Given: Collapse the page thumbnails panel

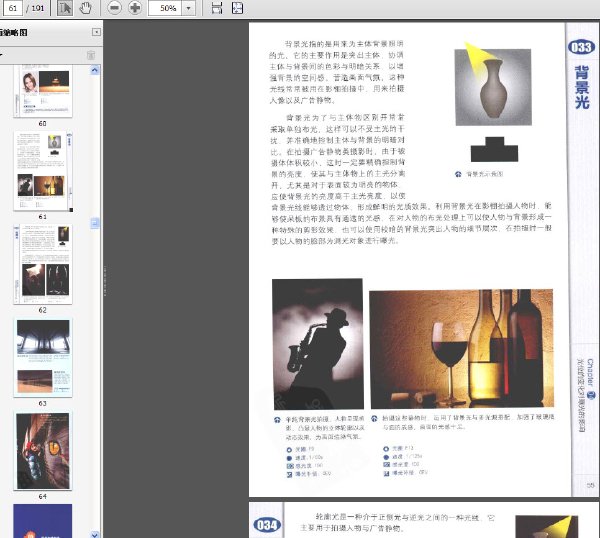Looking at the screenshot, I should click(96, 32).
